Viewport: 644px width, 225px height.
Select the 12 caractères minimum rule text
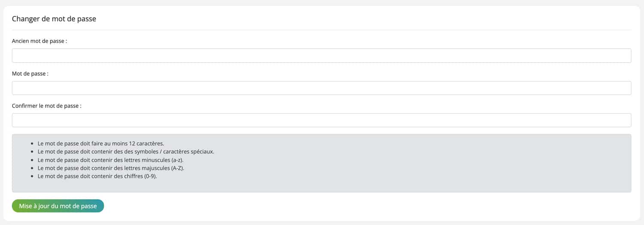[101, 143]
